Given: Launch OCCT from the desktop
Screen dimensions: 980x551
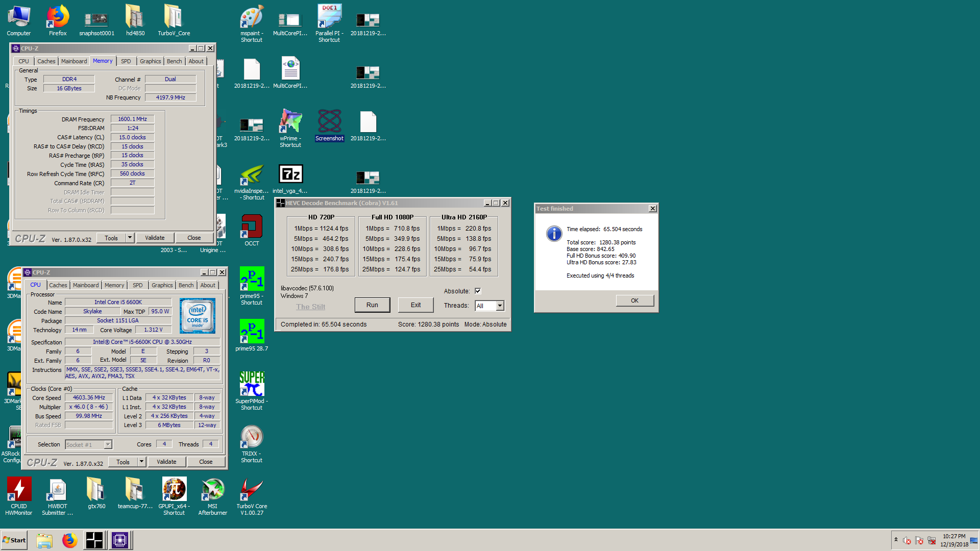Looking at the screenshot, I should pyautogui.click(x=252, y=231).
